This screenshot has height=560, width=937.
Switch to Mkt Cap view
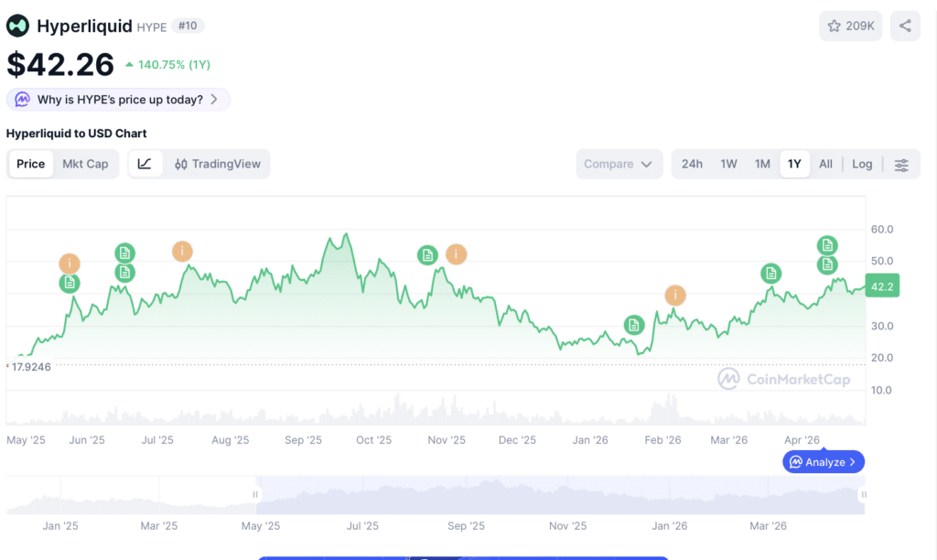[85, 164]
